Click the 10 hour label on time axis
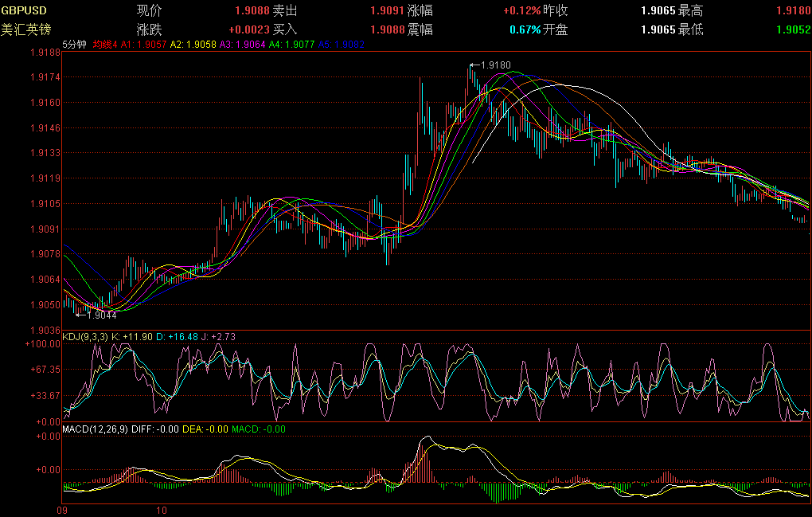Viewport: 812px width, 517px height. pos(162,509)
